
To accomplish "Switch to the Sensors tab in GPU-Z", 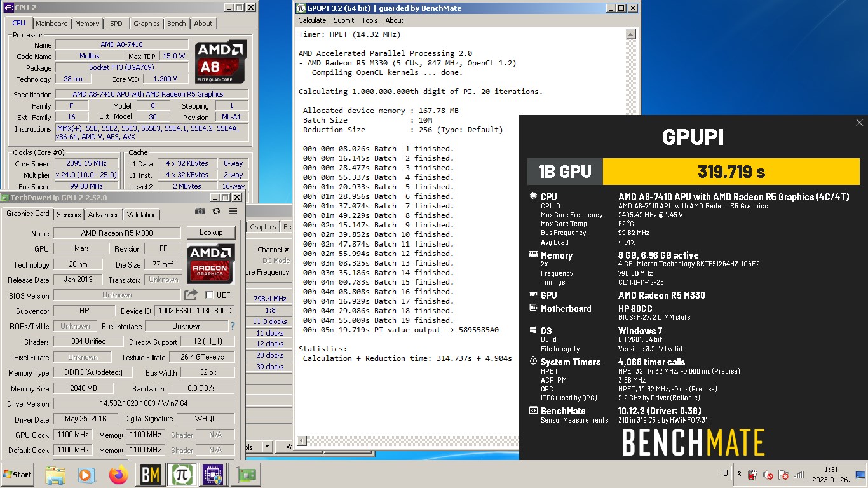I will (69, 215).
